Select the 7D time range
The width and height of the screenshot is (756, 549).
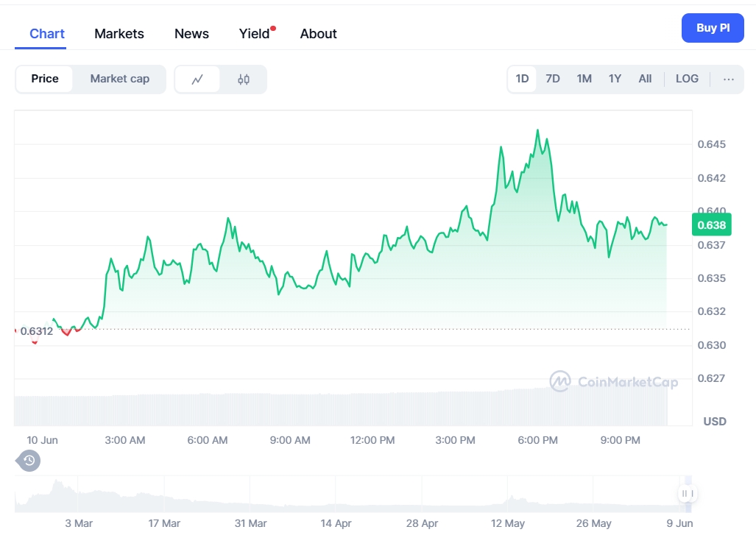553,79
